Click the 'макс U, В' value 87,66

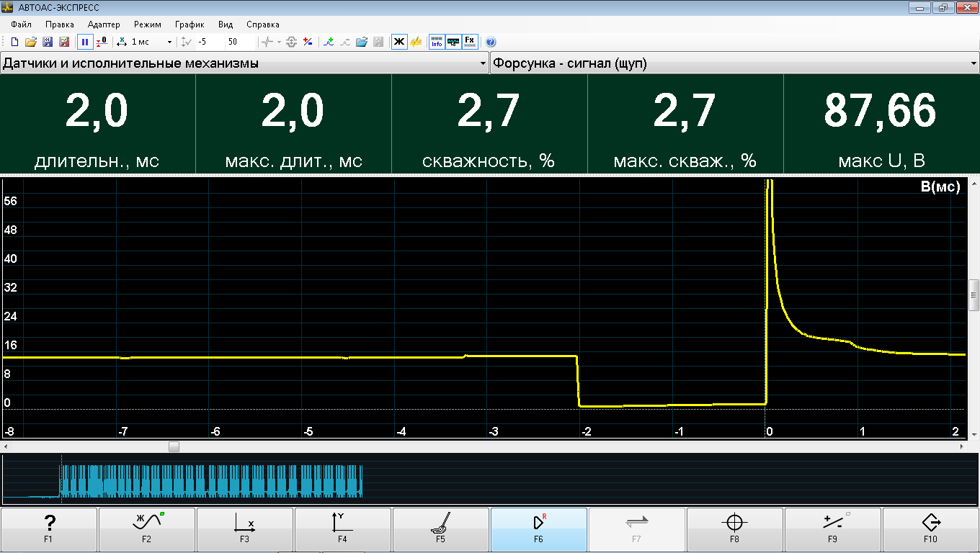(x=881, y=112)
